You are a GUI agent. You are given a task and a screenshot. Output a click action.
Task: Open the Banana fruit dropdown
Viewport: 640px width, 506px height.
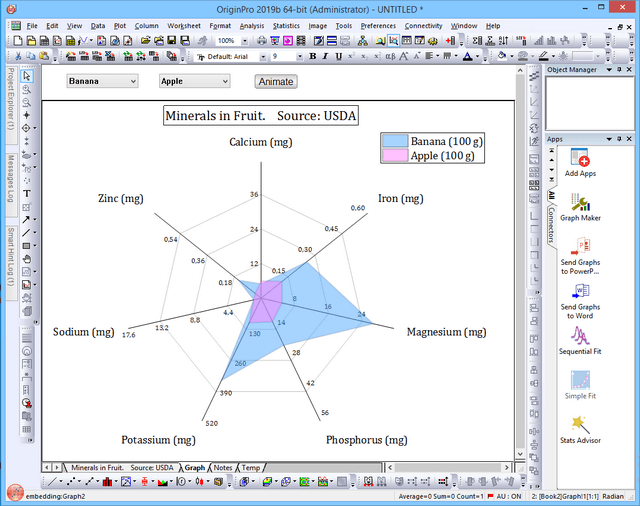(102, 81)
